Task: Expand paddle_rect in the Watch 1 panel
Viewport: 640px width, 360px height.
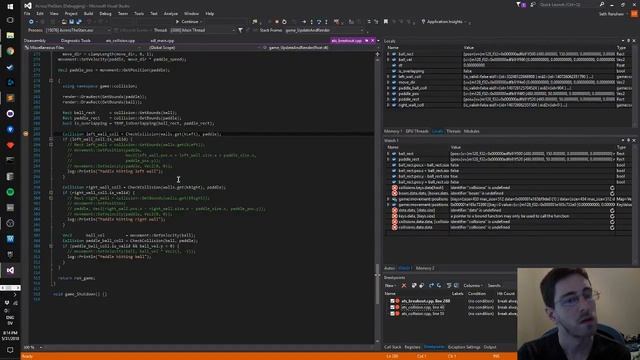Action: [x=388, y=160]
